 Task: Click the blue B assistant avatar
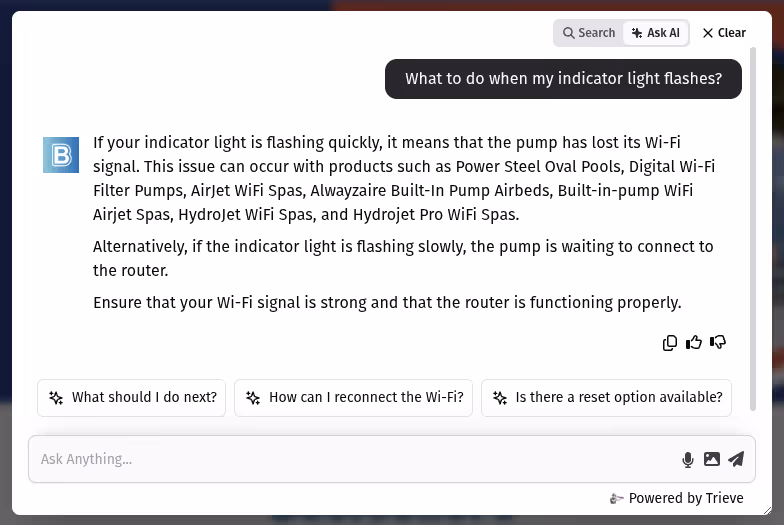pyautogui.click(x=61, y=155)
